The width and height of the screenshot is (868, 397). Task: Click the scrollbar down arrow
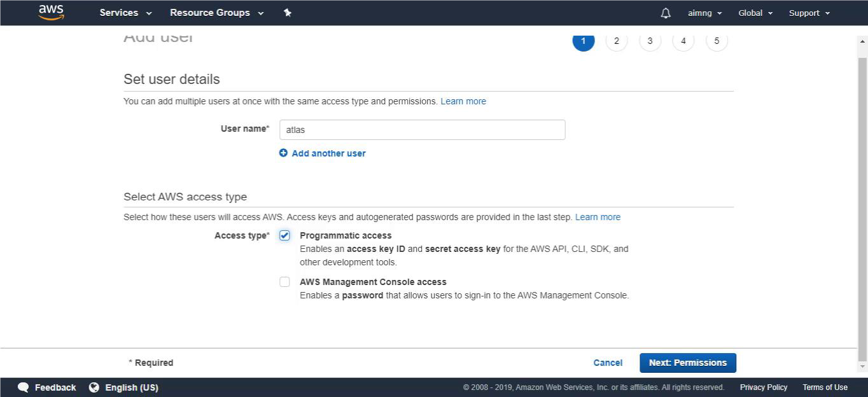coord(863,367)
